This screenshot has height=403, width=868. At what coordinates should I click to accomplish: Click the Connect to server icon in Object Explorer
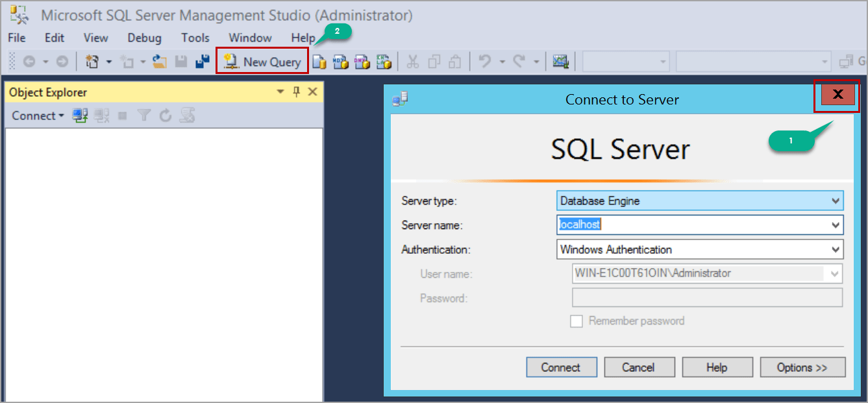(x=79, y=115)
